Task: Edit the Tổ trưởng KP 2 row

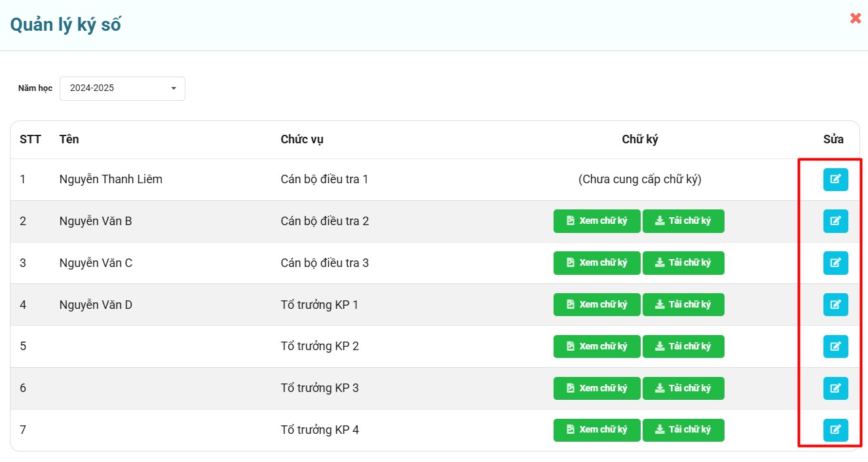Action: pos(835,346)
